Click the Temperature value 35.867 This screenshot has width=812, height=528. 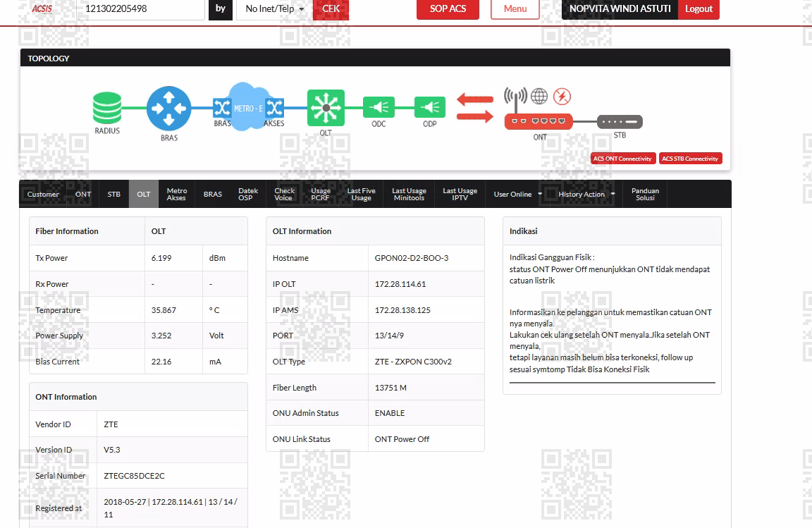point(164,310)
